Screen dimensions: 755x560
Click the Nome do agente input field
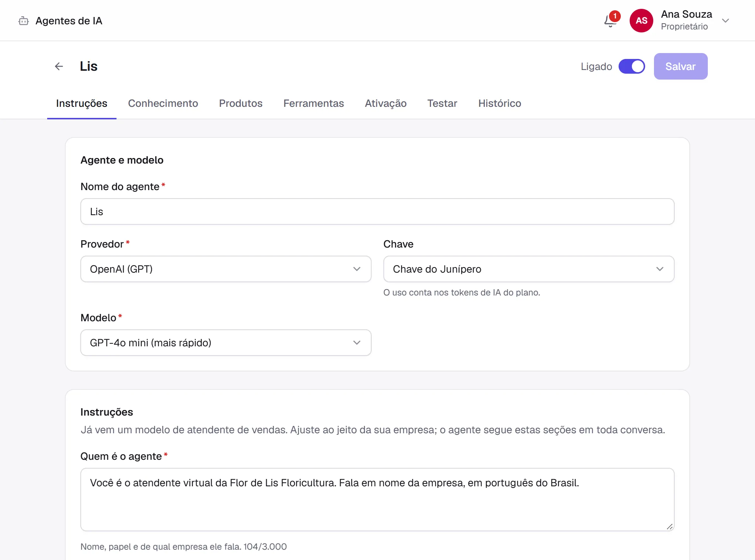click(377, 211)
